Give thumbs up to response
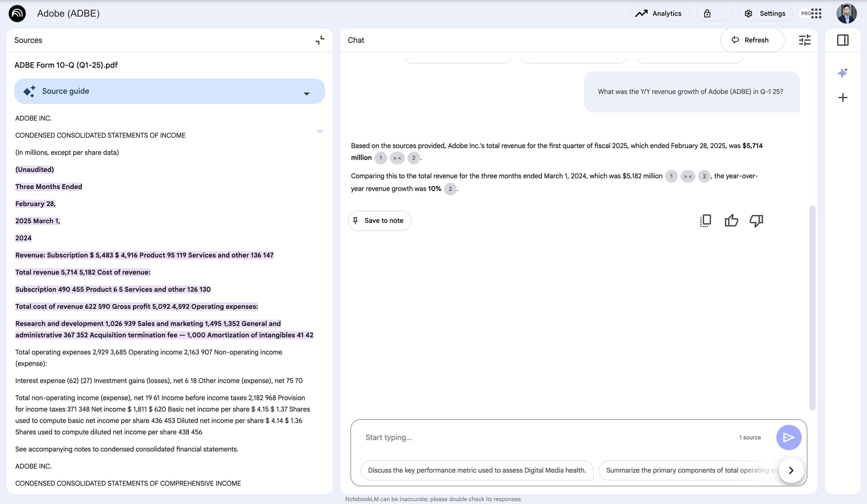 tap(731, 221)
